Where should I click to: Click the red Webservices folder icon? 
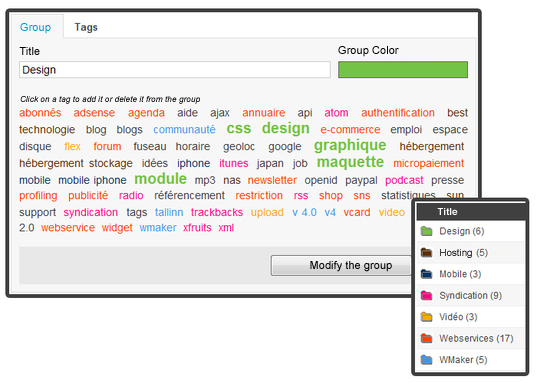pos(426,338)
